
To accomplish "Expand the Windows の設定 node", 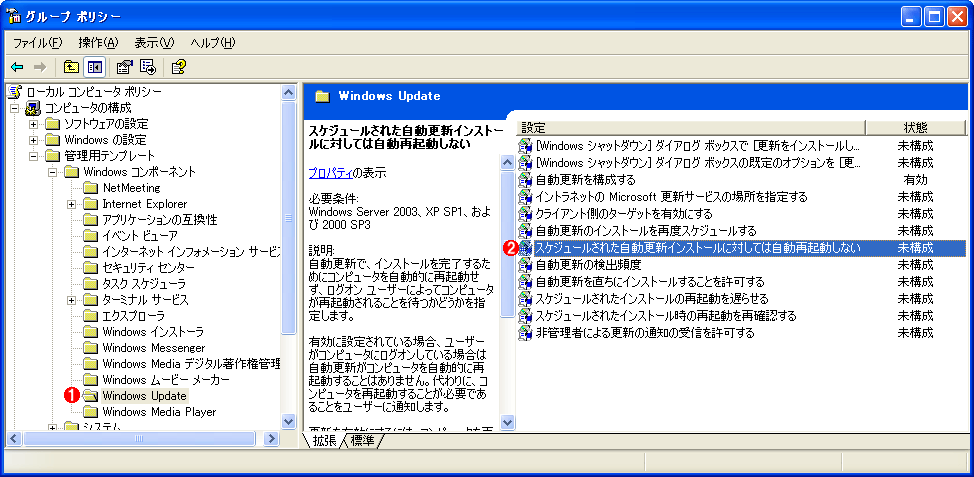I will pyautogui.click(x=34, y=140).
